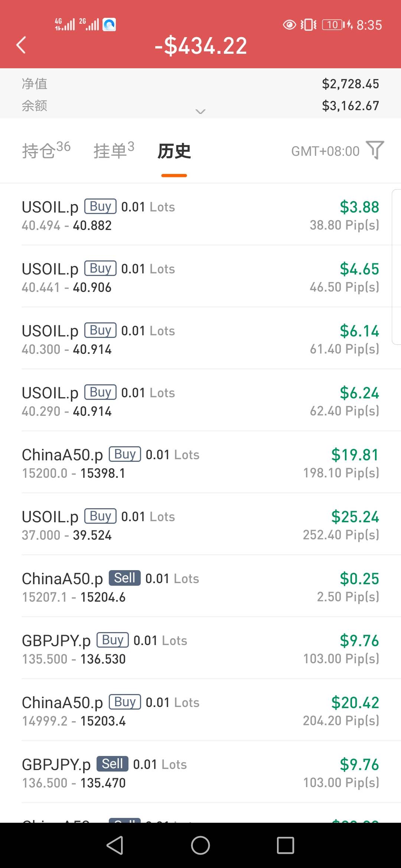Change the GMT+08:00 timezone setting
This screenshot has width=401, height=868.
[325, 151]
